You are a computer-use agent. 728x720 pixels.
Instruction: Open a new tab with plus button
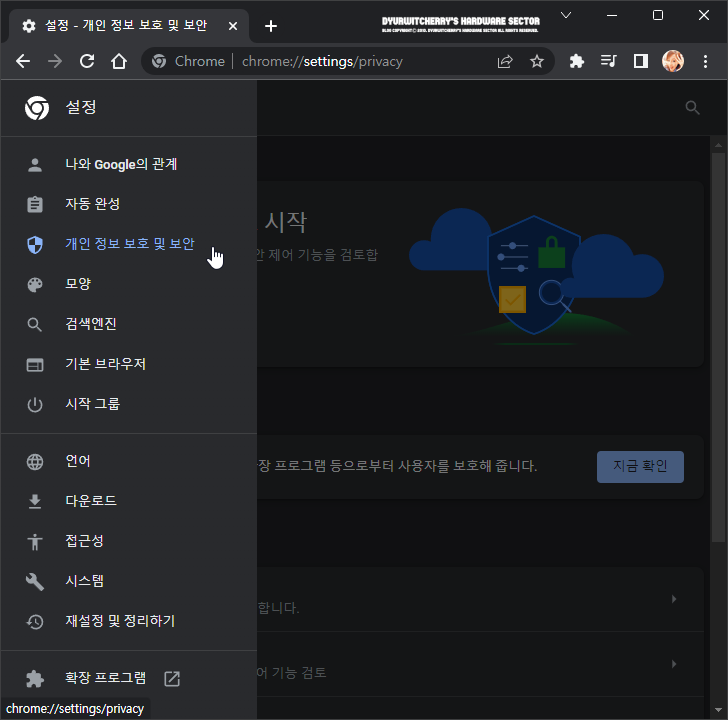(271, 26)
